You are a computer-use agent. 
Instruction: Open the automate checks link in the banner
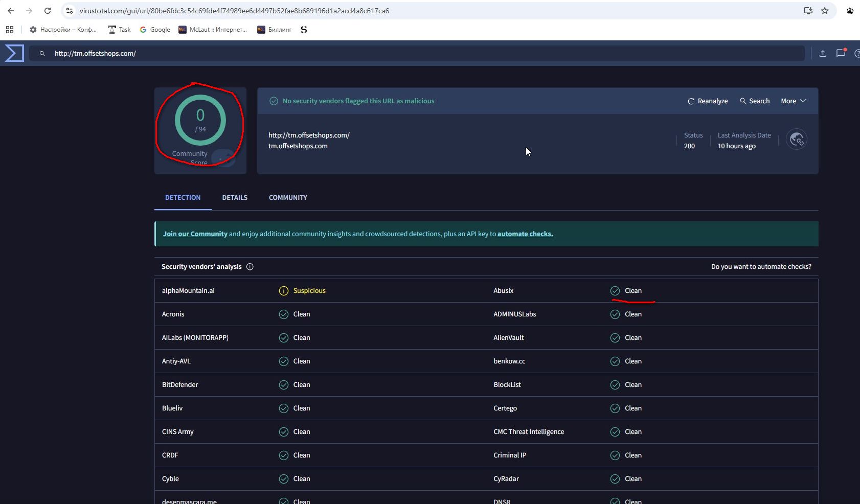[x=525, y=234]
